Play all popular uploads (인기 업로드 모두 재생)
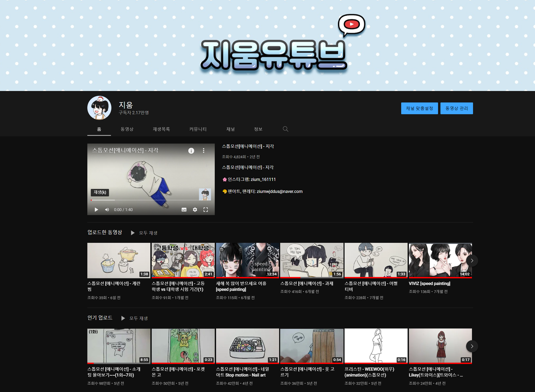This screenshot has height=392, width=535. click(138, 318)
